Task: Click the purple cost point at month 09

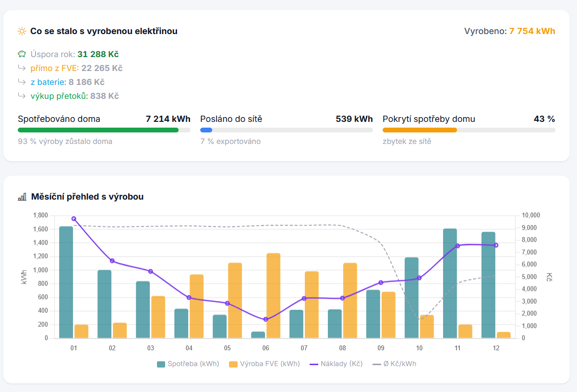Action: 381,283
